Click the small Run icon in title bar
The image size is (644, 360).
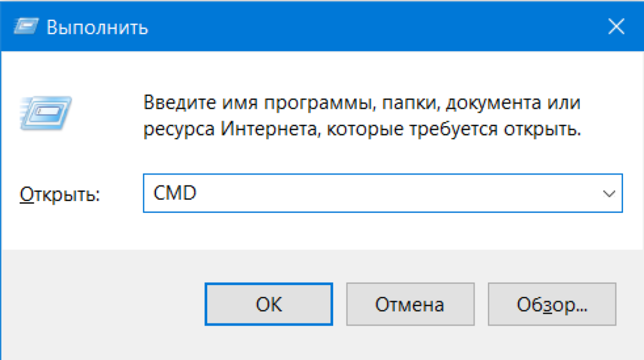pos(25,27)
